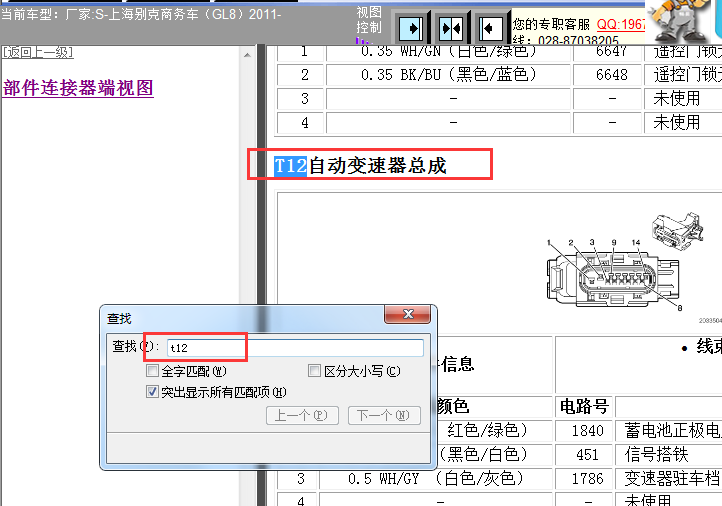Click the 上一个 button
Screen dimensions: 722x506
pos(302,415)
